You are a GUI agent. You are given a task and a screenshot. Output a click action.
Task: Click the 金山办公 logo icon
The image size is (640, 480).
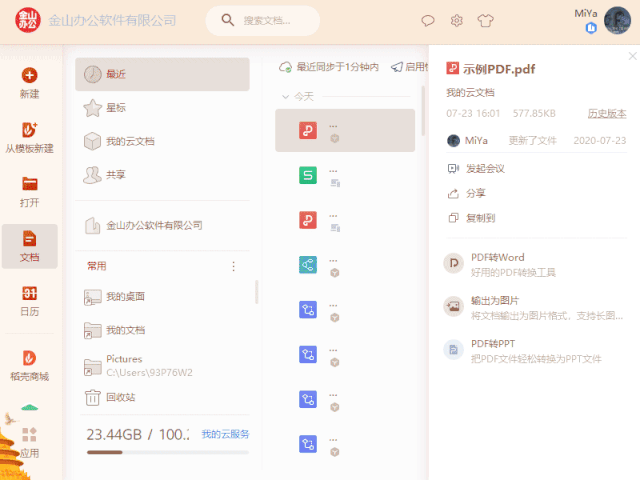(28, 20)
